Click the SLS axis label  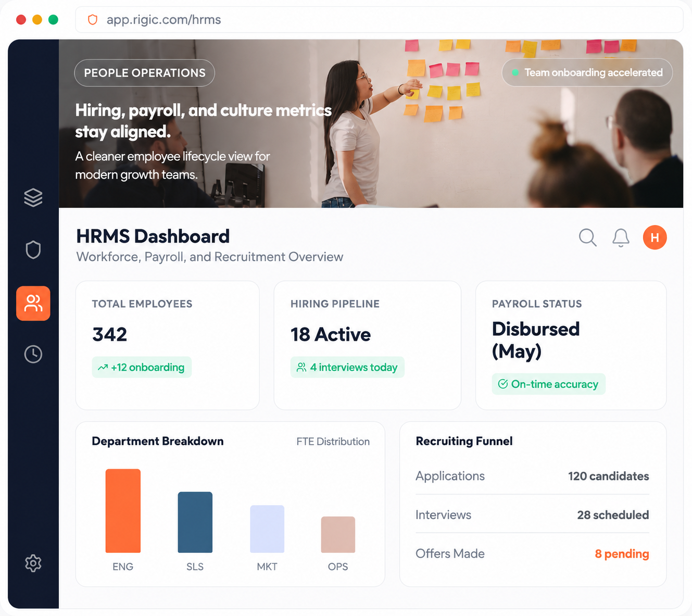coord(195,567)
